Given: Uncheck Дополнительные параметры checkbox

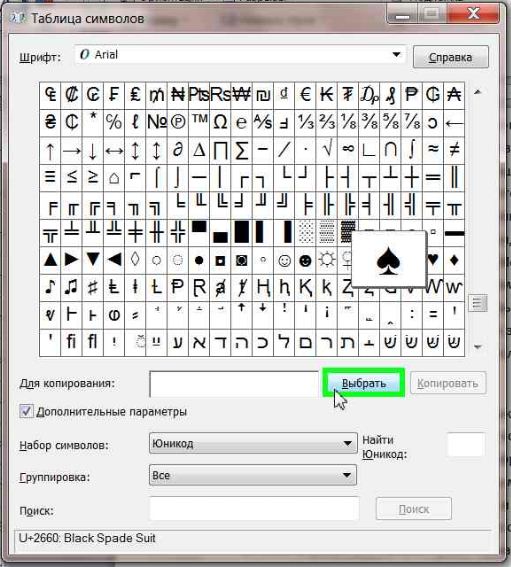Looking at the screenshot, I should pos(26,412).
